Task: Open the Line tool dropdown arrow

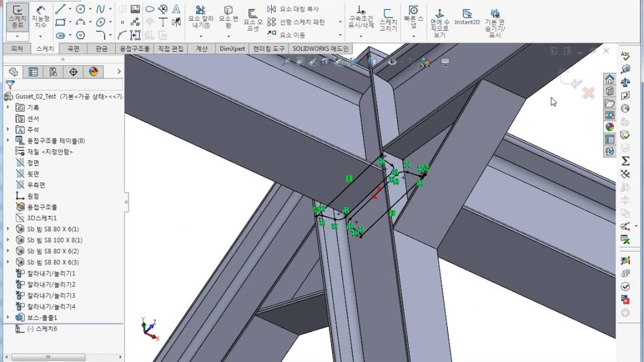Action: tap(70, 9)
